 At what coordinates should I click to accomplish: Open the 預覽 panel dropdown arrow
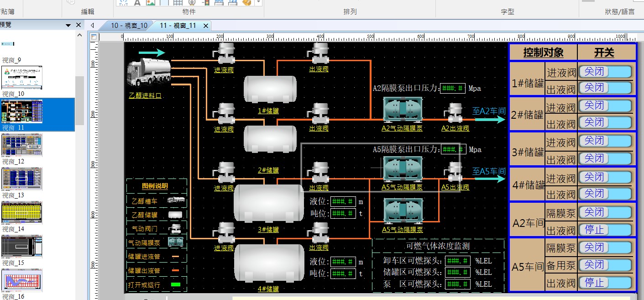pos(68,26)
